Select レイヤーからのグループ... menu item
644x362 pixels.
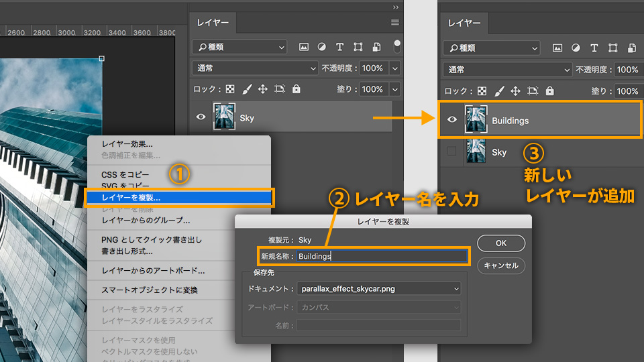[x=146, y=221]
